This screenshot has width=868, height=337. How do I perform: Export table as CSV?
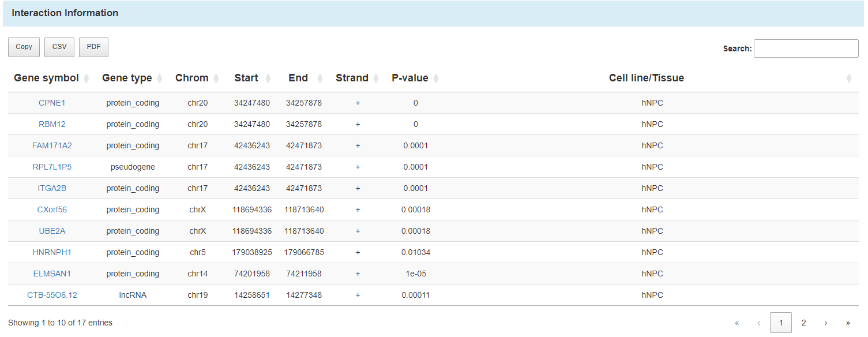[59, 47]
